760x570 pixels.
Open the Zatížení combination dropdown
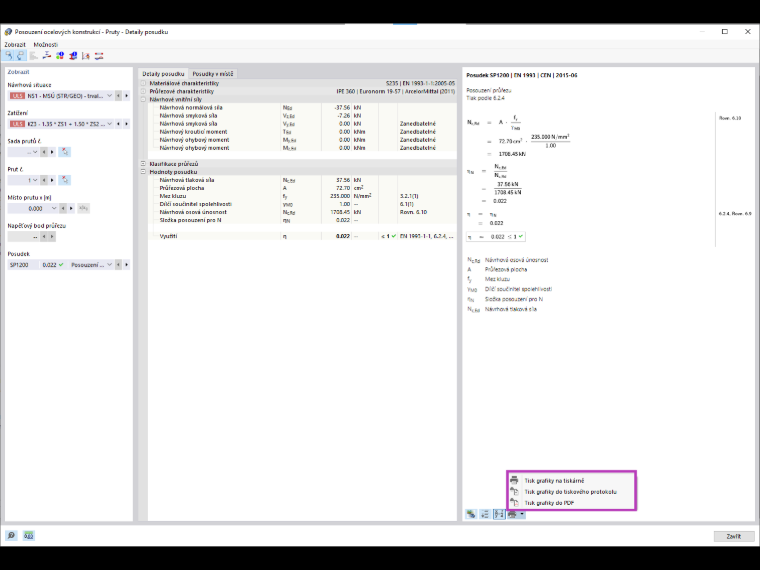pos(110,124)
